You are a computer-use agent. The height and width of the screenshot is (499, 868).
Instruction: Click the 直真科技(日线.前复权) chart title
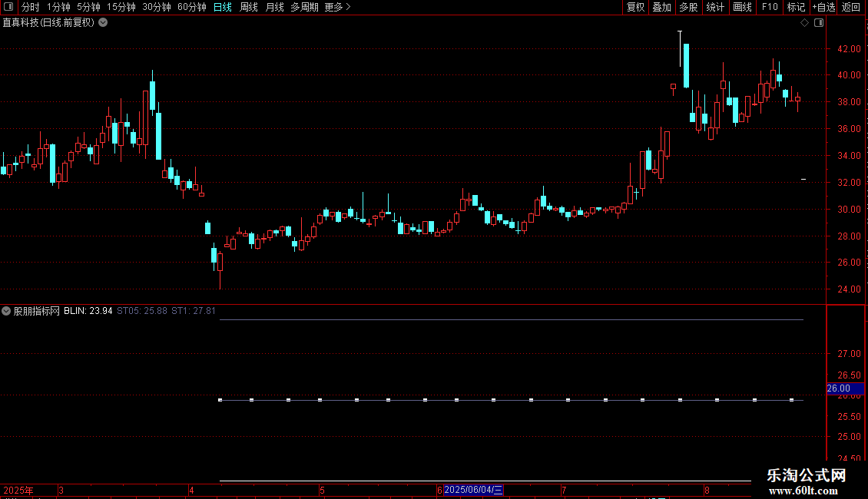48,23
